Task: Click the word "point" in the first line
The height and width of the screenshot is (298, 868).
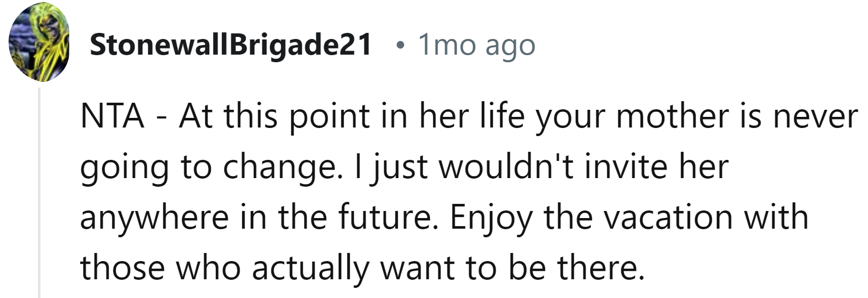Action: pyautogui.click(x=328, y=116)
